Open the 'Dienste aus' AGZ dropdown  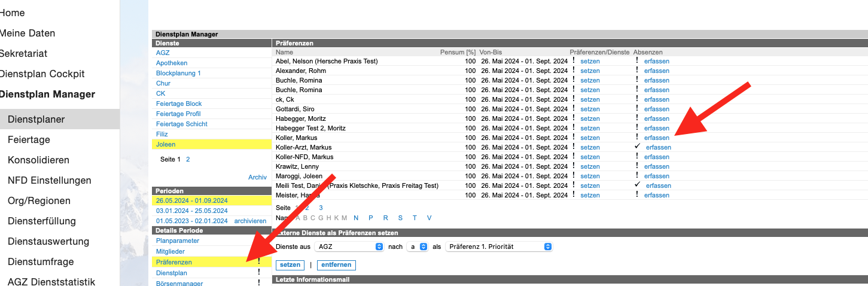350,247
